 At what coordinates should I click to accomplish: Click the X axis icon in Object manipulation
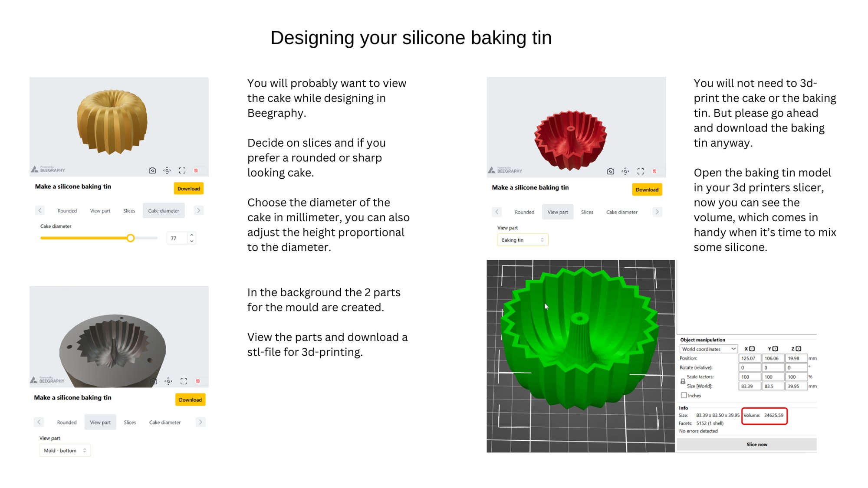pos(752,349)
